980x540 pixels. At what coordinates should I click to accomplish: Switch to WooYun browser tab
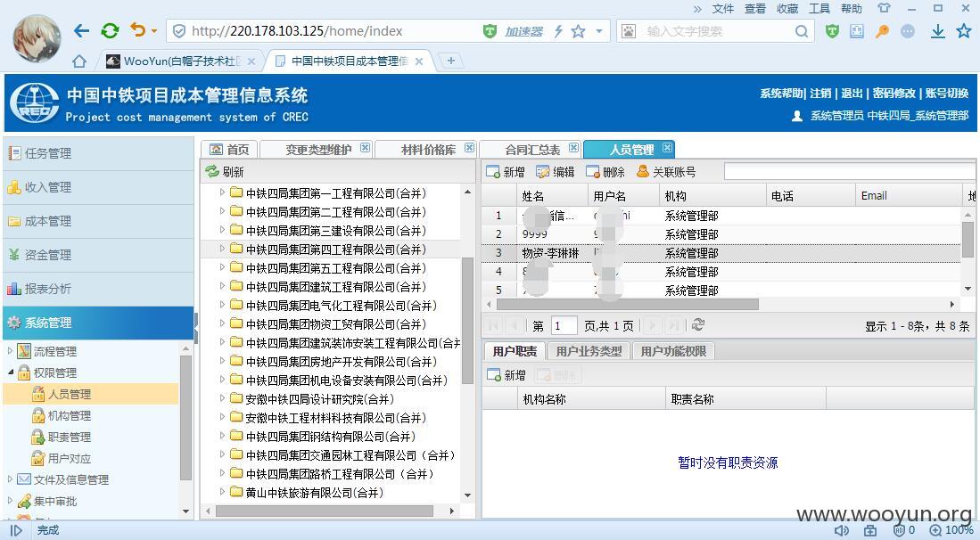pos(180,61)
